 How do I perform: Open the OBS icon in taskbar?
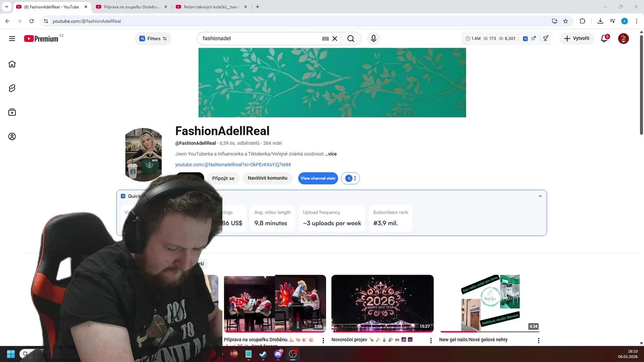pyautogui.click(x=293, y=354)
